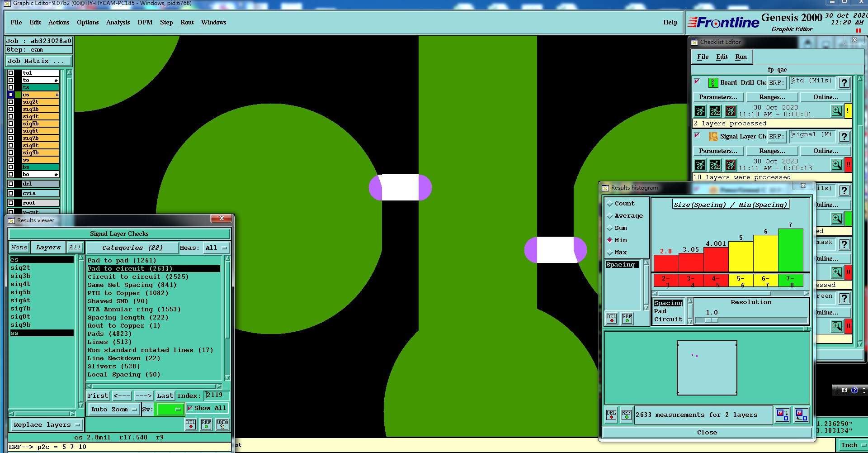Click the next arrow button in Results viewer
Screen dimensions: 868x453
point(144,396)
